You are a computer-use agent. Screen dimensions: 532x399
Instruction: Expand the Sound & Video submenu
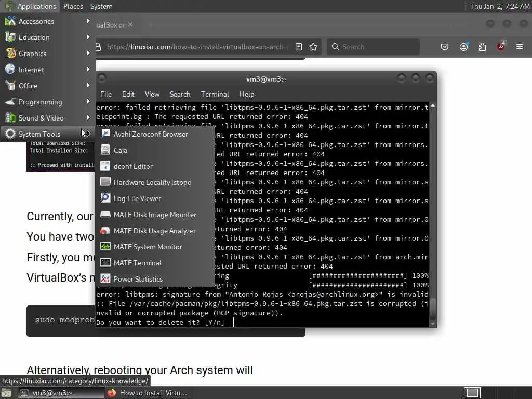(x=47, y=118)
